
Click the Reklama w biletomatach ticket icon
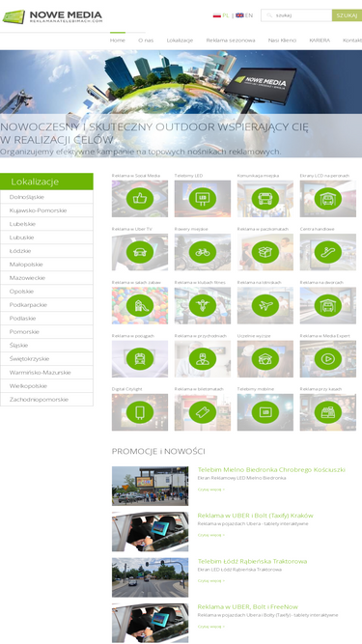click(x=203, y=412)
